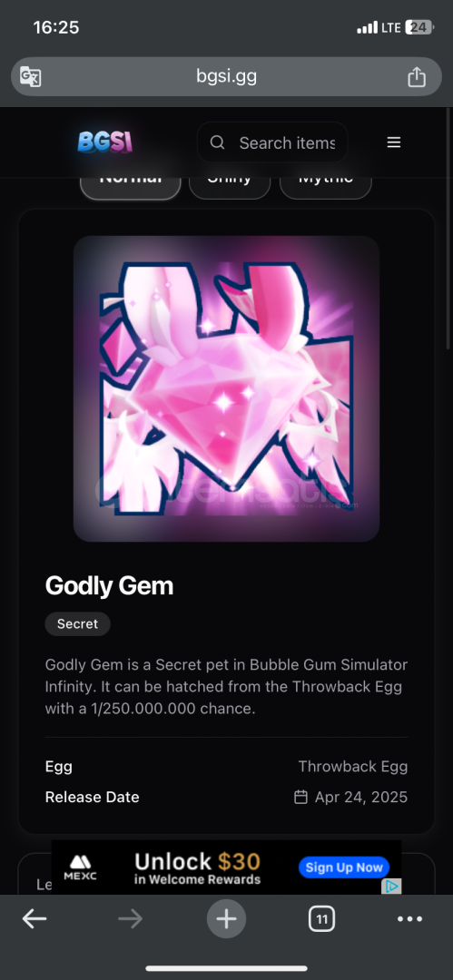Click the BGSI logo
This screenshot has width=453, height=980.
coord(105,142)
